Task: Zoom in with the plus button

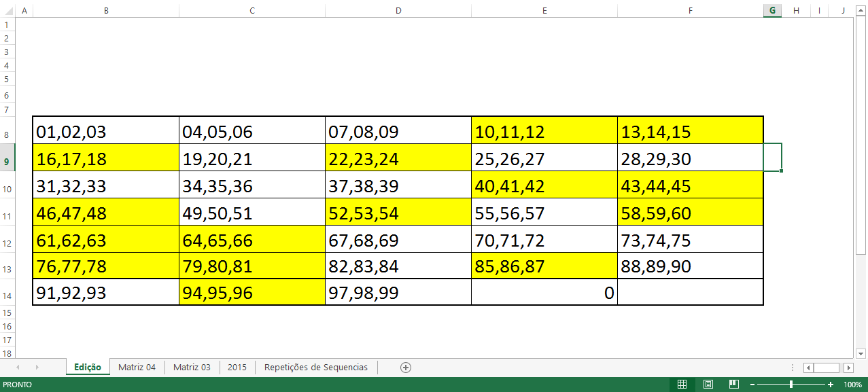Action: pos(831,385)
